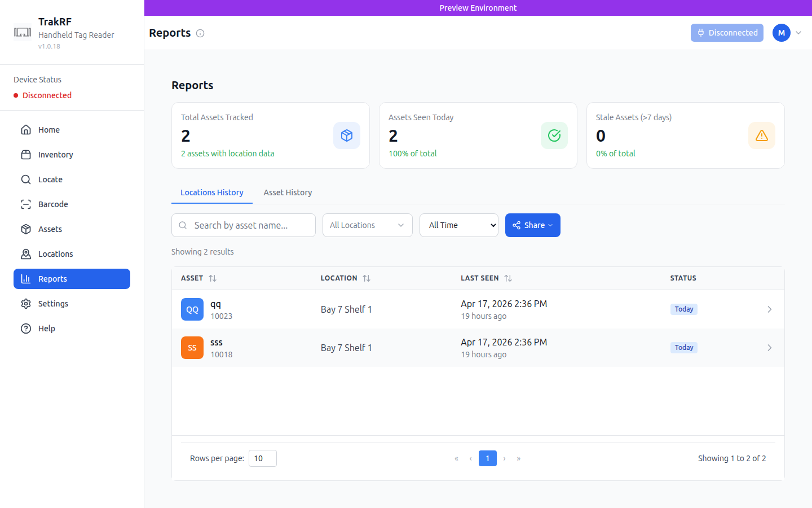Switch to the Asset History tab

(288, 192)
